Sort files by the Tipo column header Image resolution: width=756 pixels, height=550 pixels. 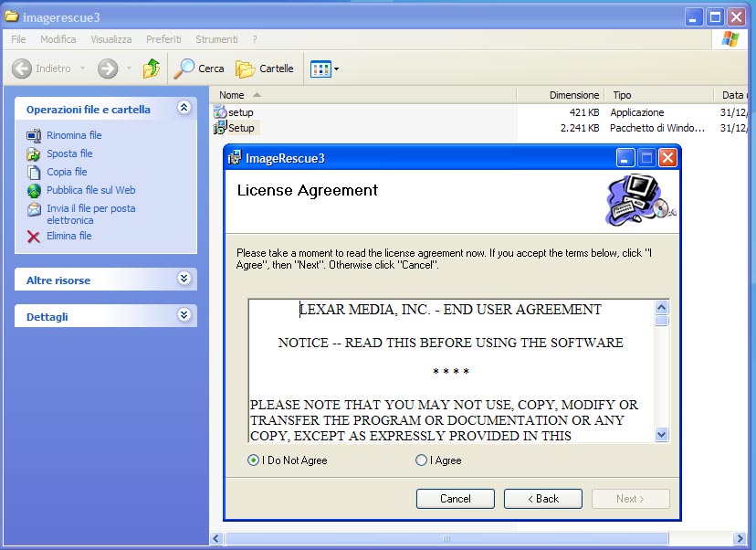pos(658,95)
